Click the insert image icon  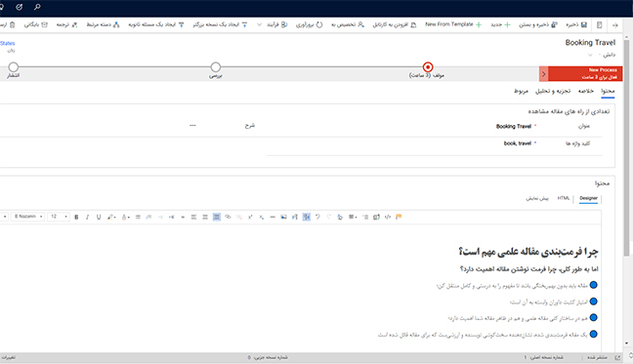284,218
